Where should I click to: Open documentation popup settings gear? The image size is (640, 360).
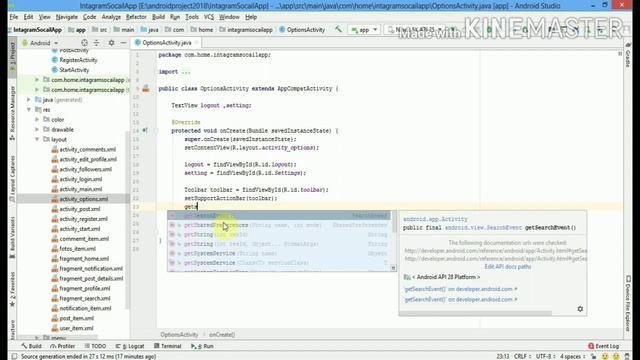(580, 309)
